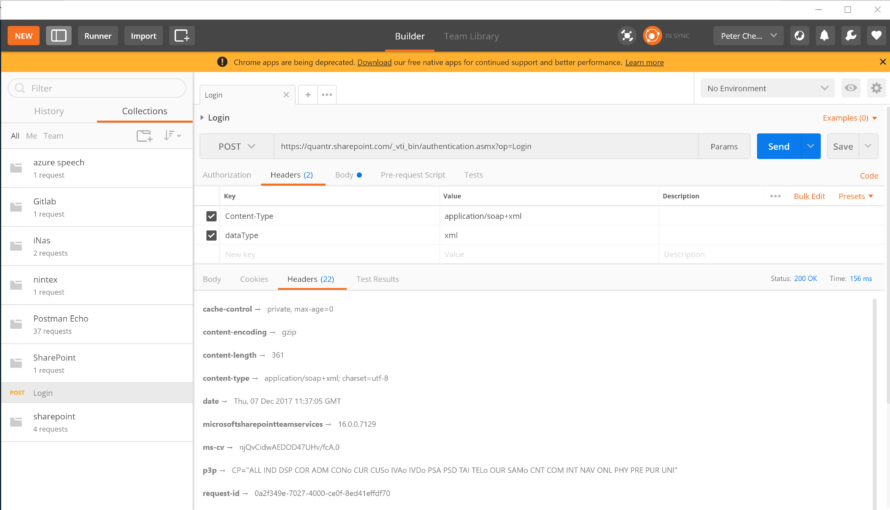Click the iNas folder icon

click(16, 246)
